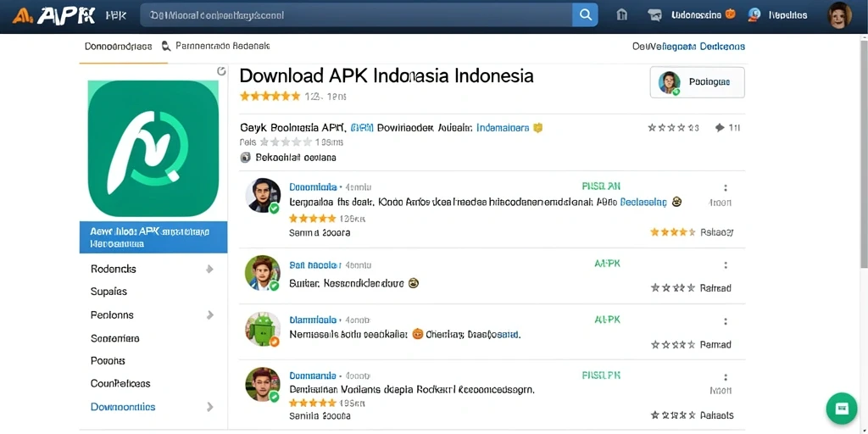Expand the Rodencks chevron
868x434 pixels.
209,269
